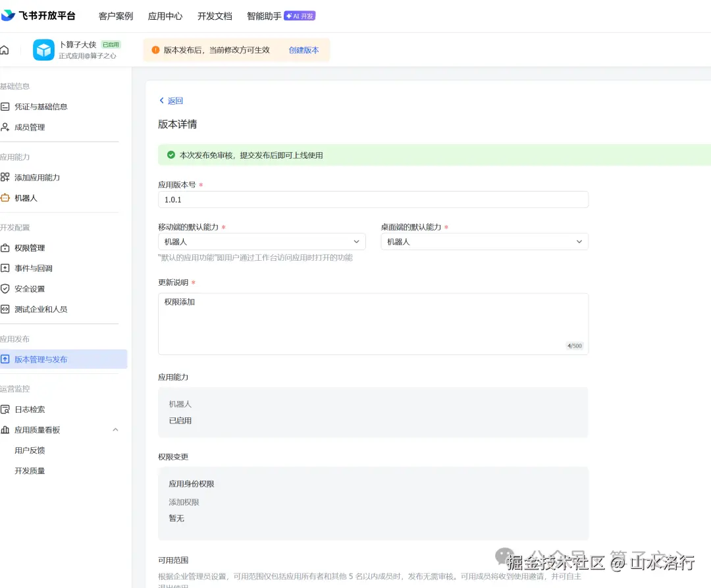The height and width of the screenshot is (588, 711).
Task: Click the 事件与回调 icon
Action: [x=5, y=268]
